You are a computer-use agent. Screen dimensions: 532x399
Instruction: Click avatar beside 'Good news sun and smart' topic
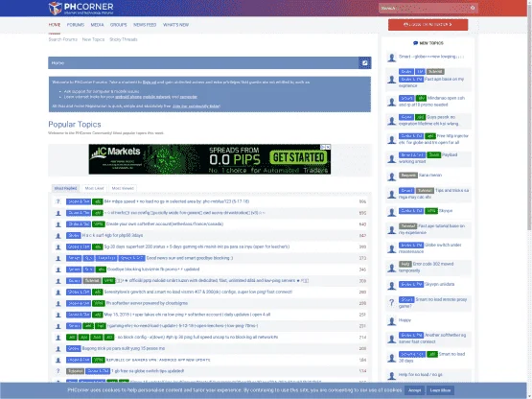pos(58,258)
